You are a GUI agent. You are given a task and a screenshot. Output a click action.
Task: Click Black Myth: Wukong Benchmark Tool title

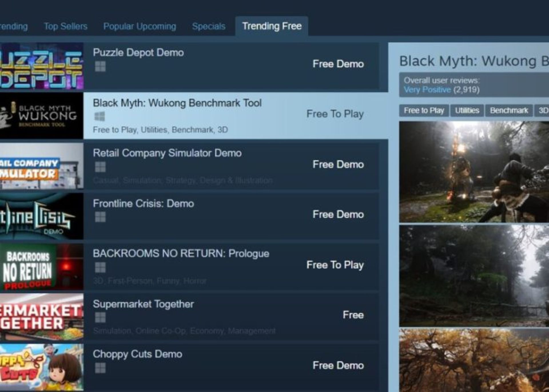click(177, 103)
